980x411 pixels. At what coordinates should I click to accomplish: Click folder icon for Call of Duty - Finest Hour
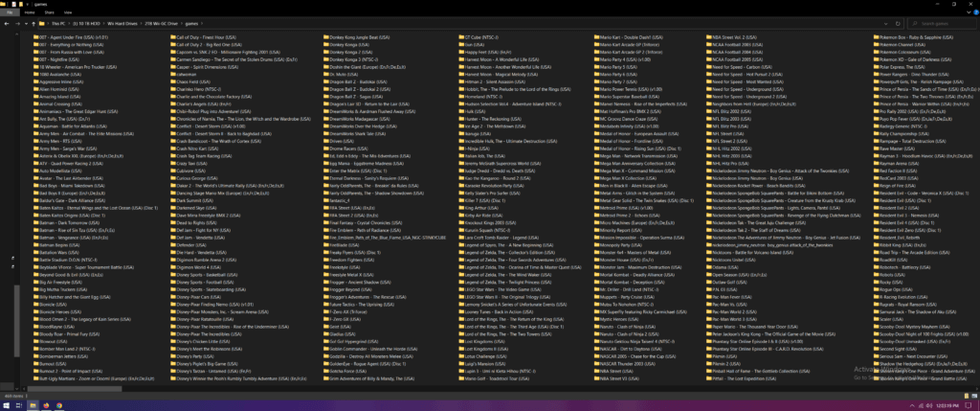[x=172, y=37]
